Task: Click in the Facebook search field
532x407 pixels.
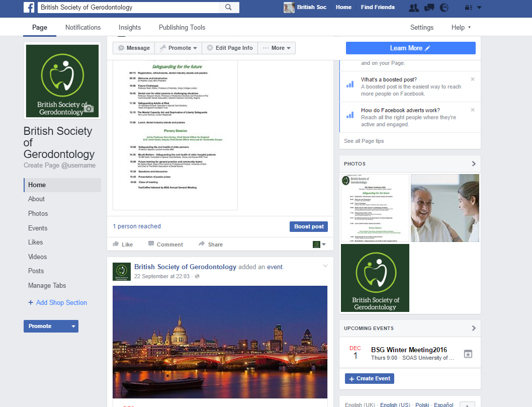Action: click(129, 7)
